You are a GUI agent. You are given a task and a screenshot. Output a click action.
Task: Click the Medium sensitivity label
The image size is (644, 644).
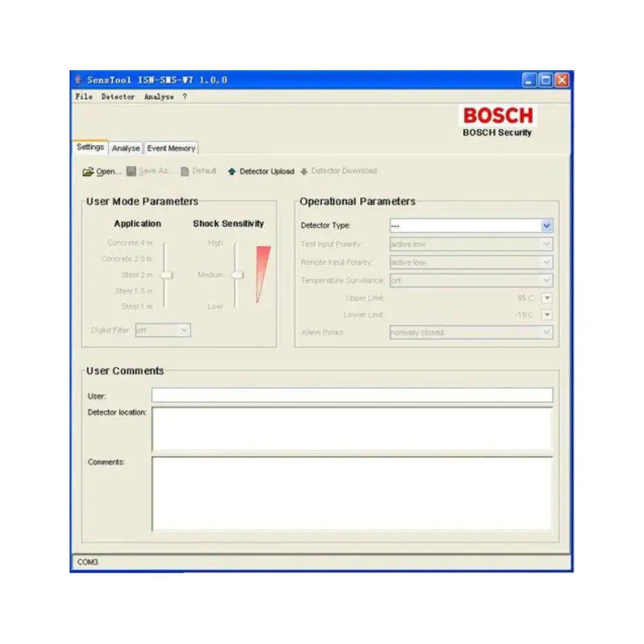(x=211, y=275)
